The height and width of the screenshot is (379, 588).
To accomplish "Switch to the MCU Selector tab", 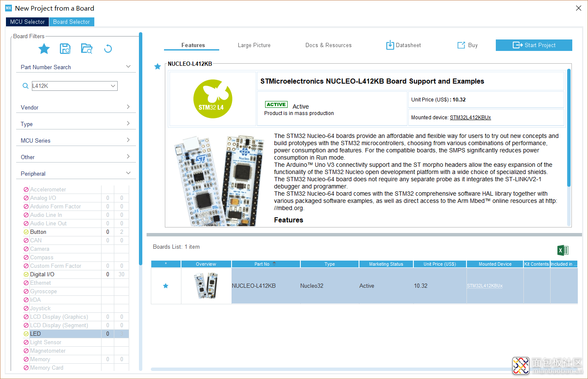I will pos(27,22).
